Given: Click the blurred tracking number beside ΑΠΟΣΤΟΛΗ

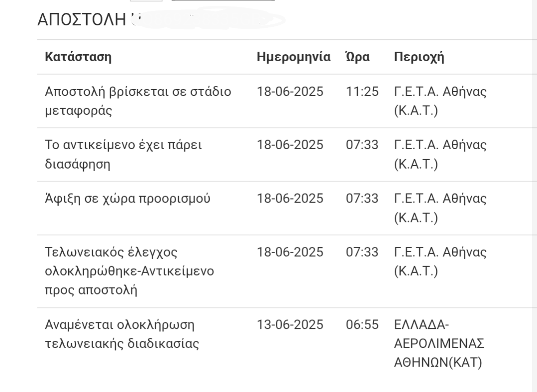Looking at the screenshot, I should 208,19.
